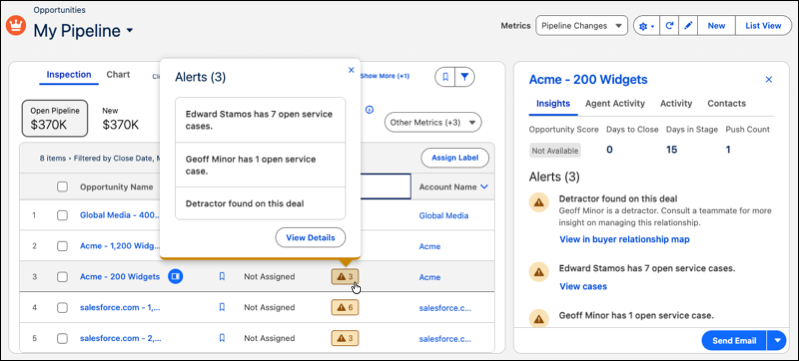The height and width of the screenshot is (361, 799).
Task: Open Acme - 200 Widgets opportunity link in table
Action: coord(120,277)
